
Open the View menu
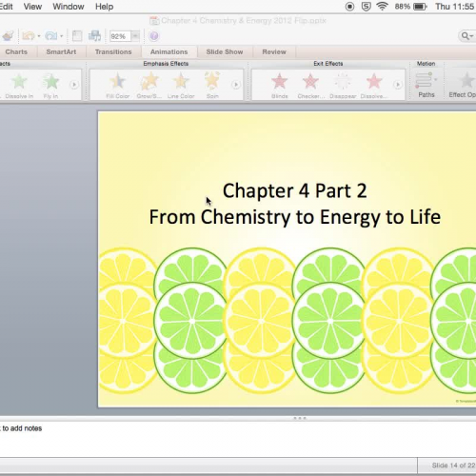(x=32, y=7)
